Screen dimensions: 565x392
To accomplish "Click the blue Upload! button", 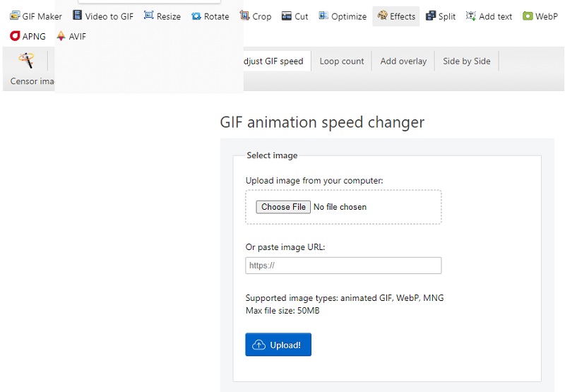I will (278, 345).
